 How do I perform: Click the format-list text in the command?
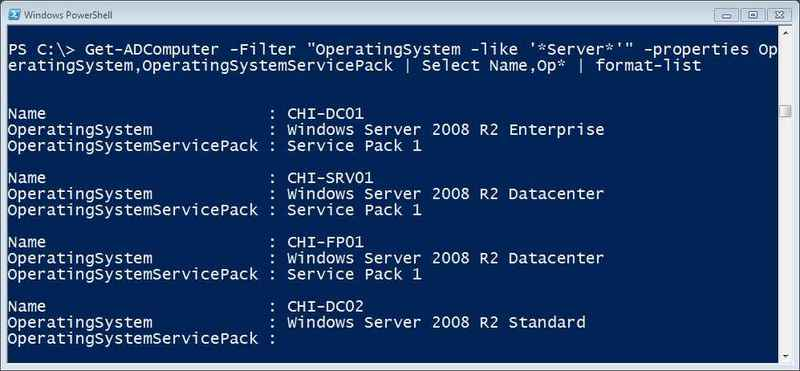pos(648,66)
